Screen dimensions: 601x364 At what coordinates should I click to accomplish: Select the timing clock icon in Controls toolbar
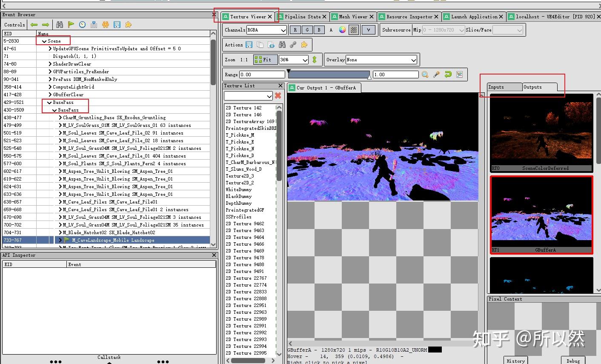[82, 24]
